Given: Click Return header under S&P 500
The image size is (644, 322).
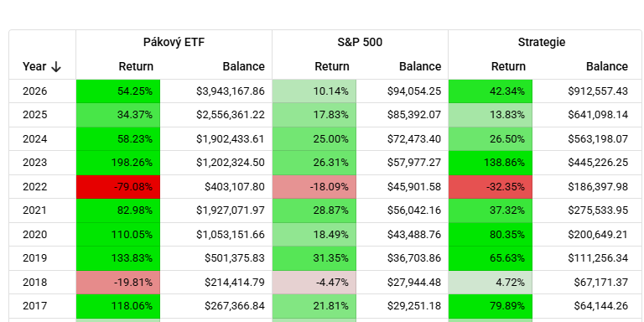Looking at the screenshot, I should pos(332,66).
